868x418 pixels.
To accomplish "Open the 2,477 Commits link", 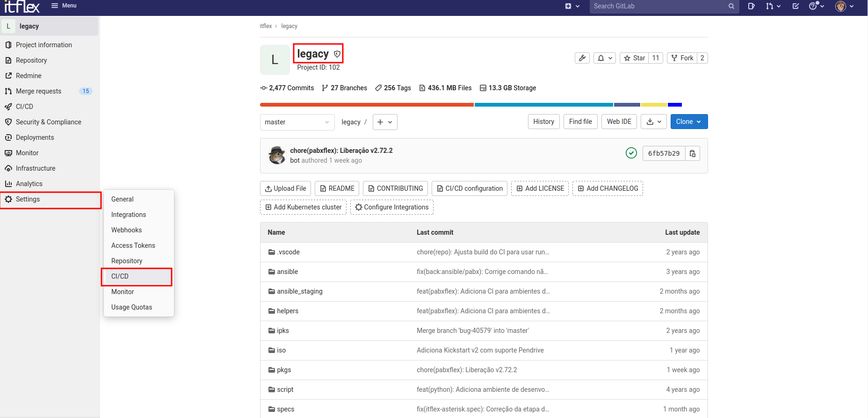I will pyautogui.click(x=287, y=88).
